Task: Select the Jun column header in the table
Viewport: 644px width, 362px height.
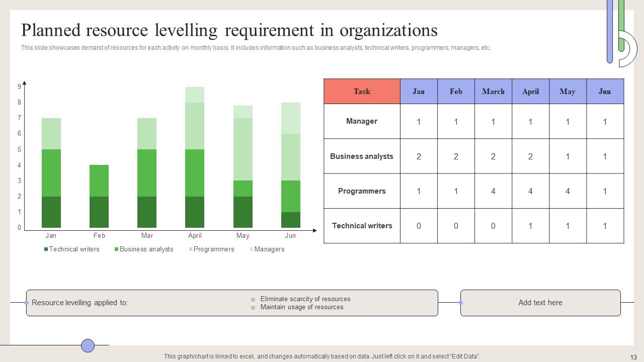Action: pos(604,92)
